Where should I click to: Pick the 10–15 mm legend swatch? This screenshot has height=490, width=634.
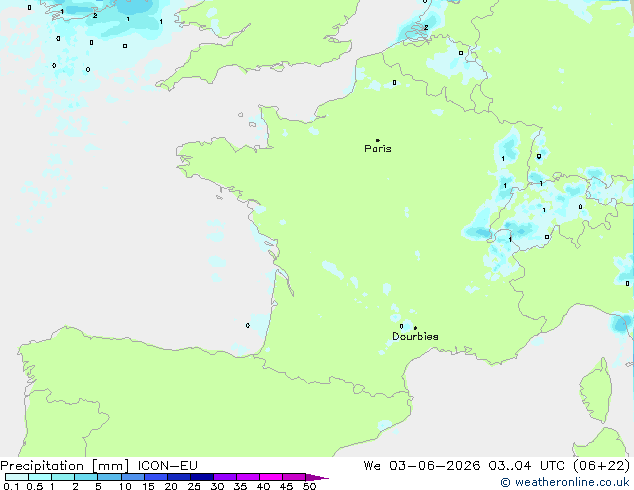[132, 477]
